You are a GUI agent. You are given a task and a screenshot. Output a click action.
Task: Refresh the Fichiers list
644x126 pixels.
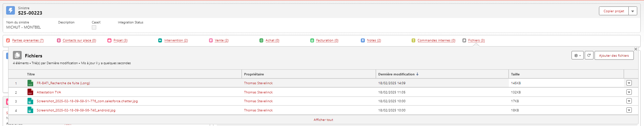(x=589, y=55)
